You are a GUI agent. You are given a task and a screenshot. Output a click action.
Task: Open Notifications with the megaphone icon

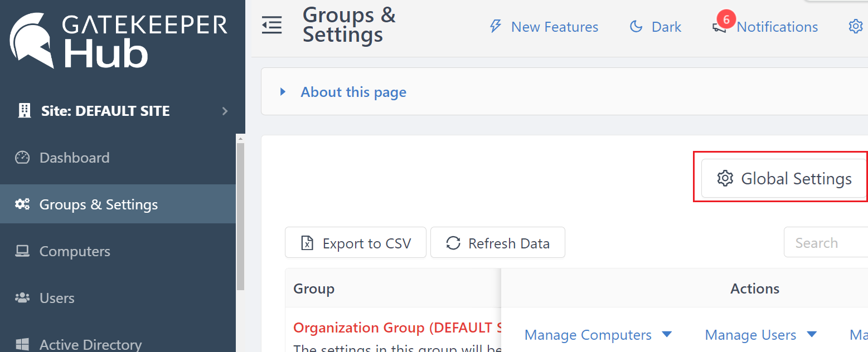coord(720,27)
